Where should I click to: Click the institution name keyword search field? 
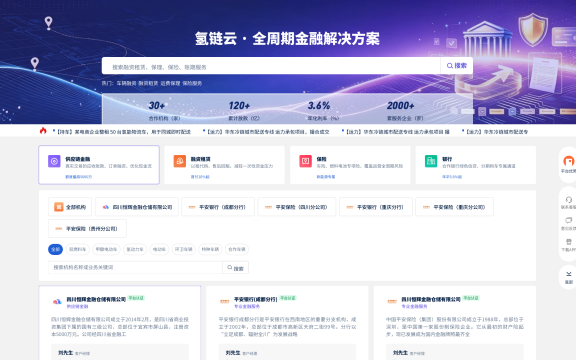pos(135,267)
